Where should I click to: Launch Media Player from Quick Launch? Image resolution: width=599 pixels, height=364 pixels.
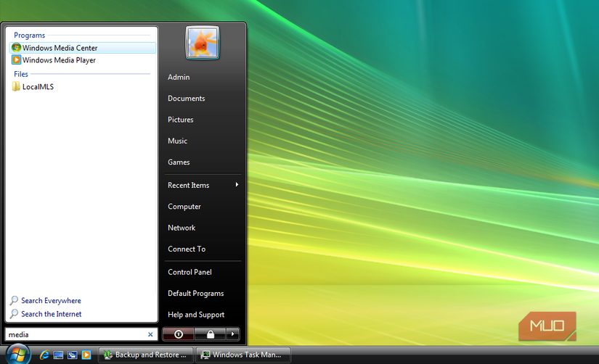click(x=86, y=355)
